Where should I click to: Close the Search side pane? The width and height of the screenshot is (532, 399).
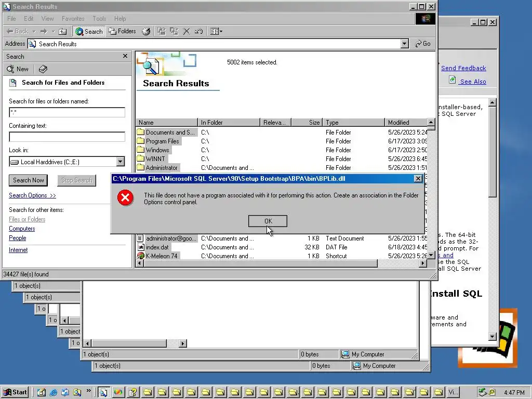click(125, 56)
